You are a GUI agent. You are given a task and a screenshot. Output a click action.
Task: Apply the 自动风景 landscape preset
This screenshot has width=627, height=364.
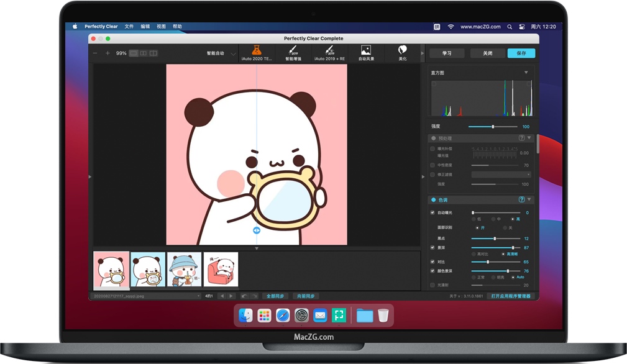coord(366,50)
